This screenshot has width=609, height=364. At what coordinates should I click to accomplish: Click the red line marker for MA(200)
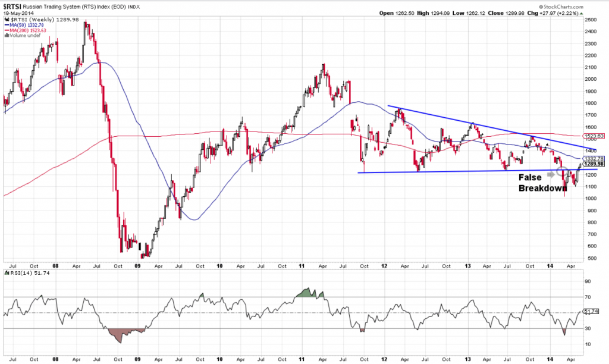[7, 30]
